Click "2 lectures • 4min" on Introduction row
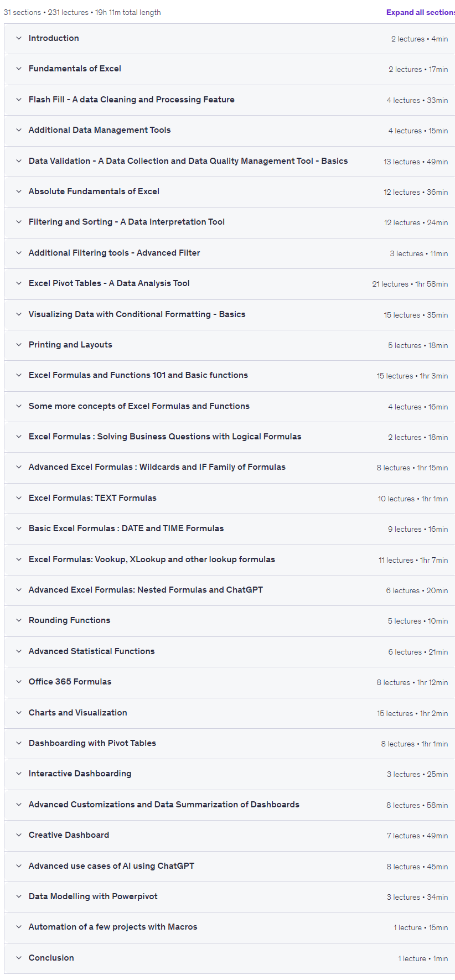 (x=420, y=39)
